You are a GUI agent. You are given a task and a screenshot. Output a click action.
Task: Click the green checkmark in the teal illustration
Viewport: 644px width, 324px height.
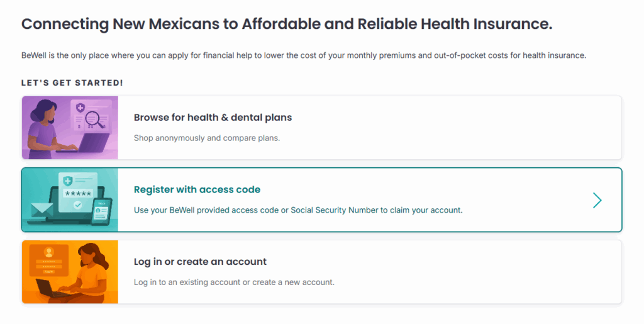pyautogui.click(x=77, y=204)
